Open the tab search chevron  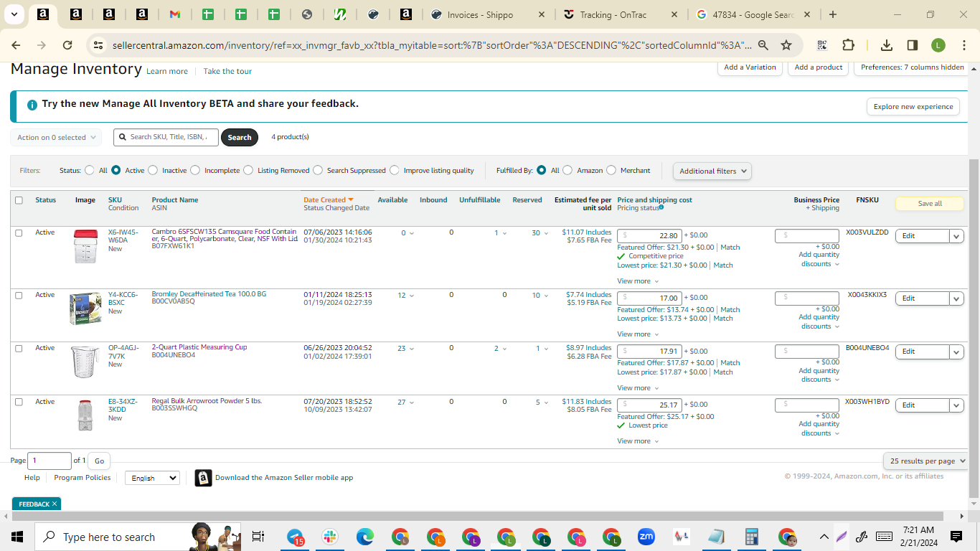click(x=14, y=14)
